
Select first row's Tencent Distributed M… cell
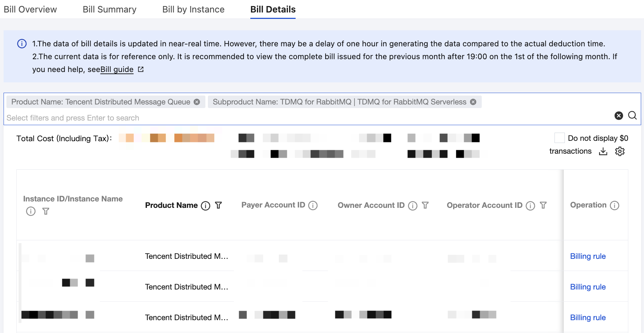coord(186,256)
